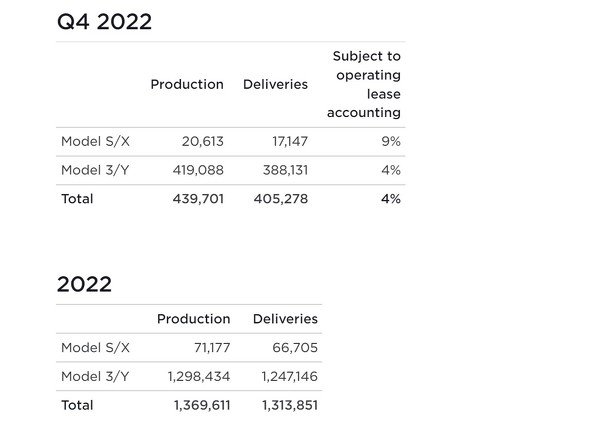The image size is (590, 423).
Task: Click the Q4 2022 heading
Action: click(104, 22)
